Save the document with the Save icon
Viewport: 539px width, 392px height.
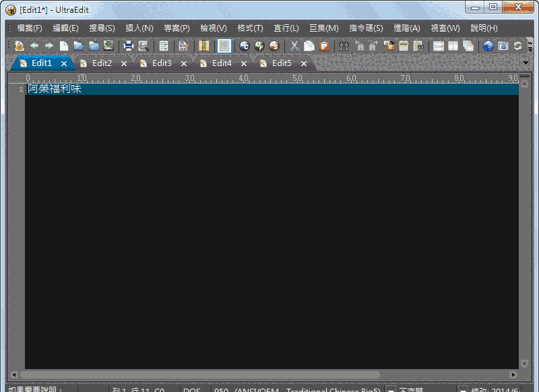pos(108,45)
